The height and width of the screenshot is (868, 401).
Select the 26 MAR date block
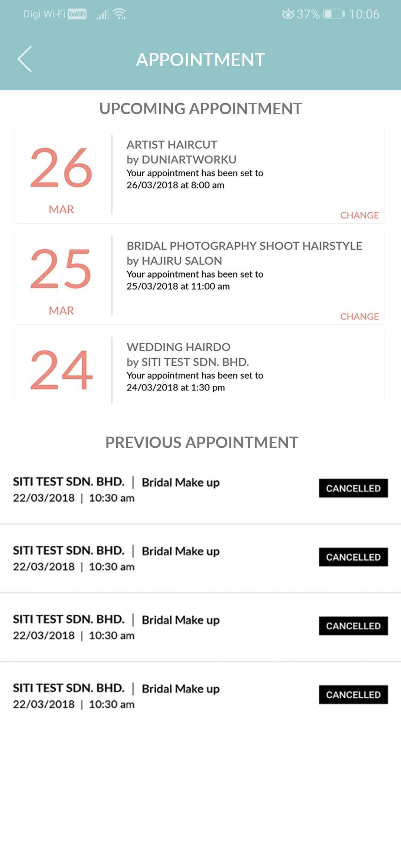[x=62, y=175]
